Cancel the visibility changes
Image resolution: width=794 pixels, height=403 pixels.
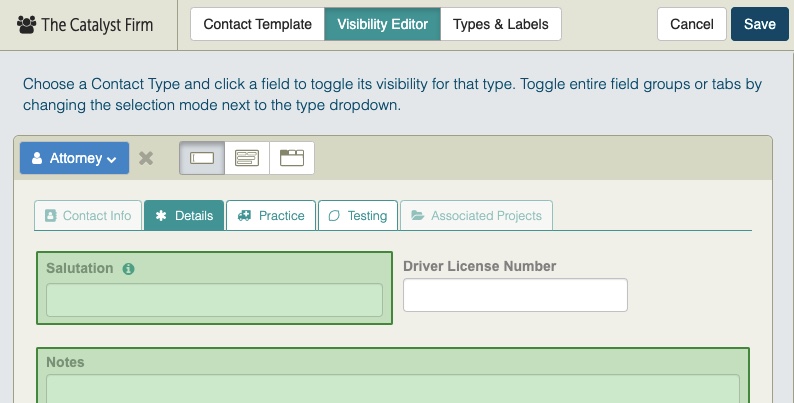(692, 24)
